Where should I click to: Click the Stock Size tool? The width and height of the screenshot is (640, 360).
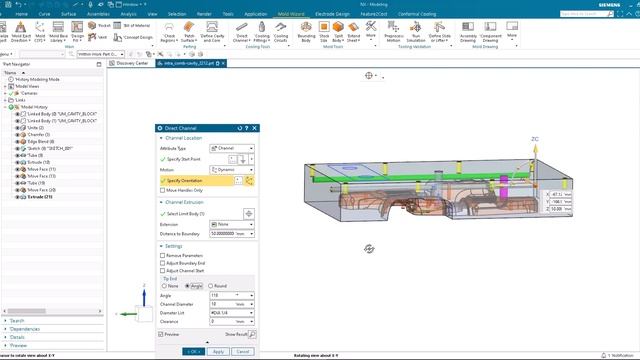tap(324, 32)
